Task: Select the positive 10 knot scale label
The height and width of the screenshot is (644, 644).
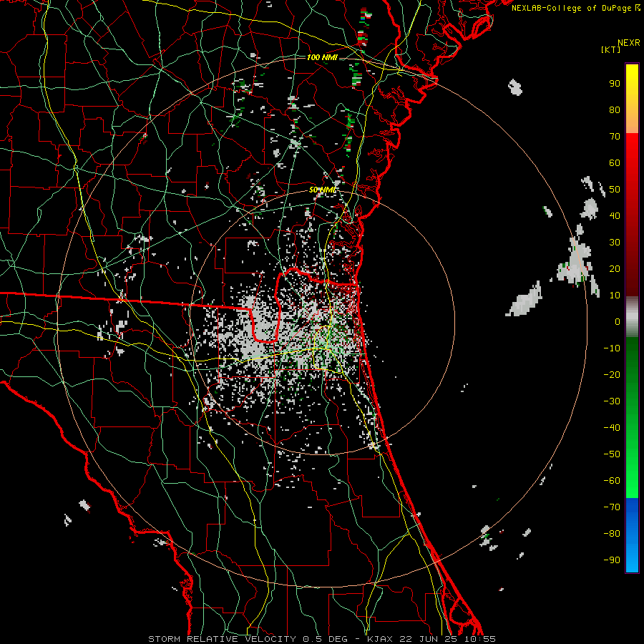Action: [615, 296]
